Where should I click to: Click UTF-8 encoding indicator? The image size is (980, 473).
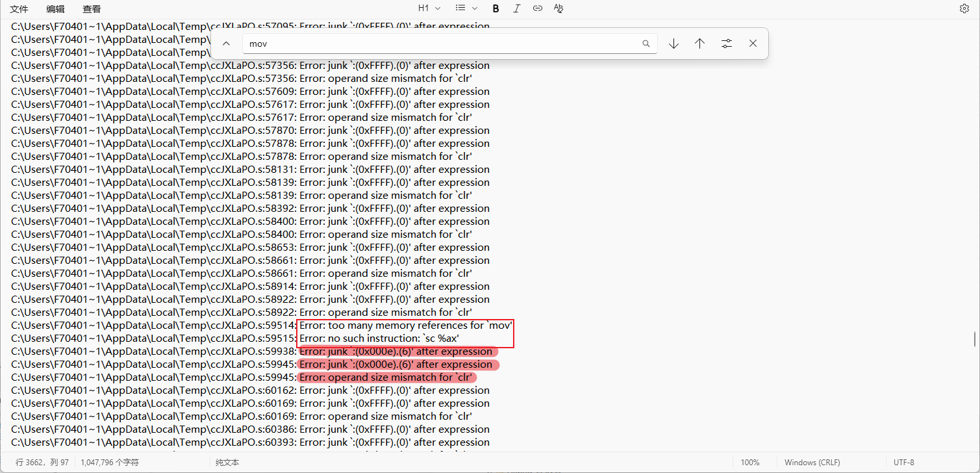(903, 463)
